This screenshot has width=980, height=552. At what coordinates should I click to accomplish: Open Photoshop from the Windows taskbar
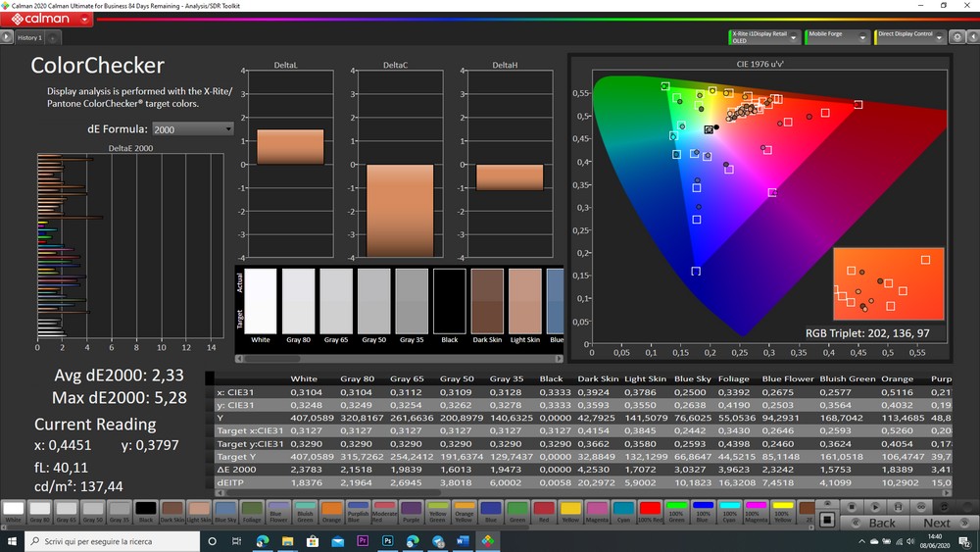[388, 541]
